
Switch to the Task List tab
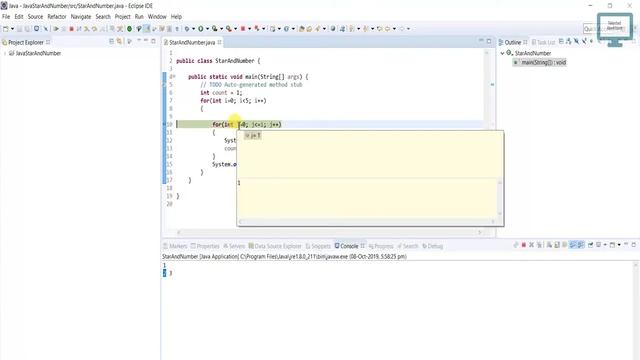coord(543,42)
